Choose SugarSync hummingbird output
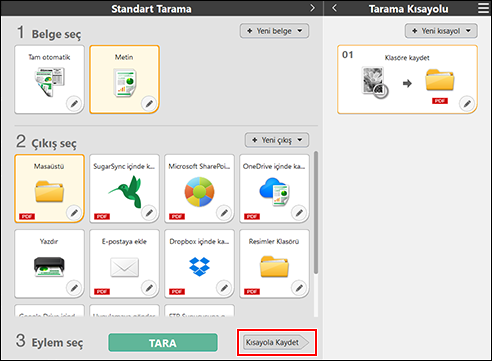Image resolution: width=492 pixels, height=361 pixels. click(124, 189)
